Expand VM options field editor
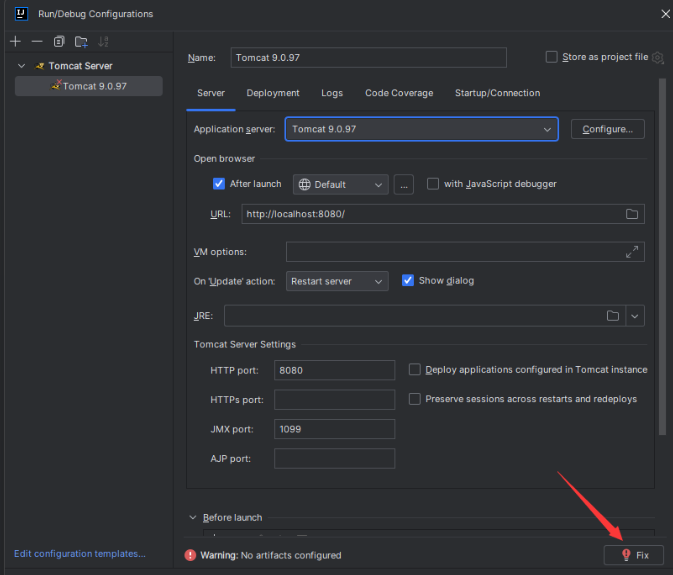This screenshot has height=575, width=673. coord(632,252)
